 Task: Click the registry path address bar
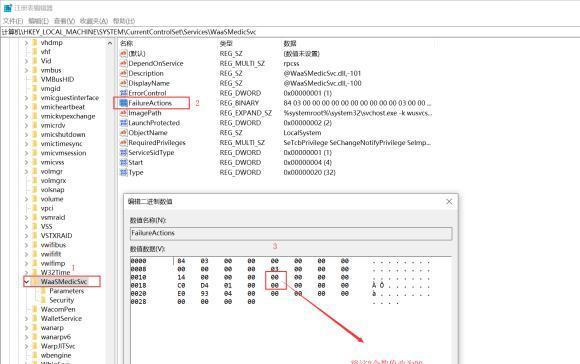[290, 32]
